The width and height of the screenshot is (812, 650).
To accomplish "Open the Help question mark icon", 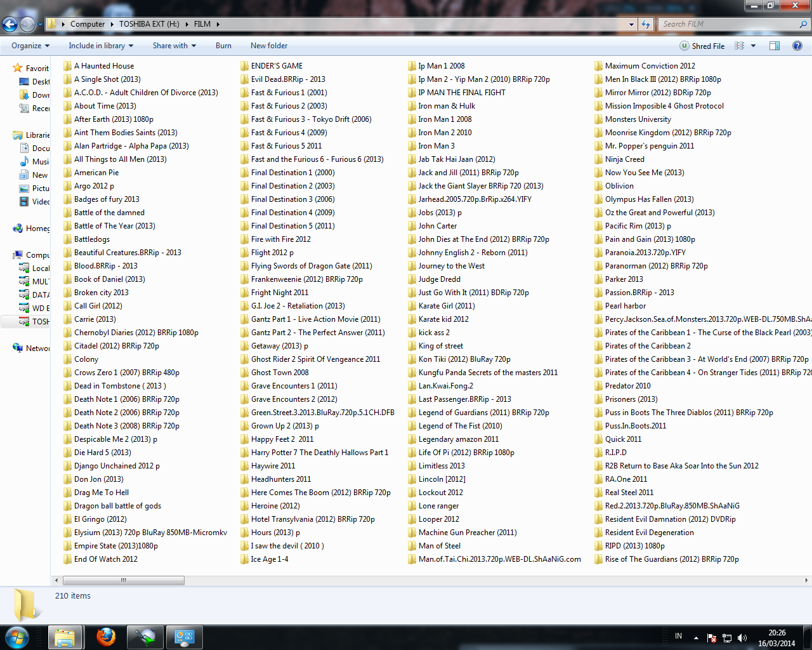I will tap(797, 46).
